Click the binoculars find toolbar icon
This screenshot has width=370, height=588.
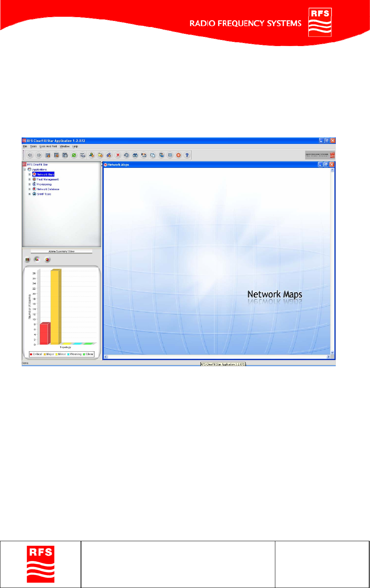(x=135, y=155)
